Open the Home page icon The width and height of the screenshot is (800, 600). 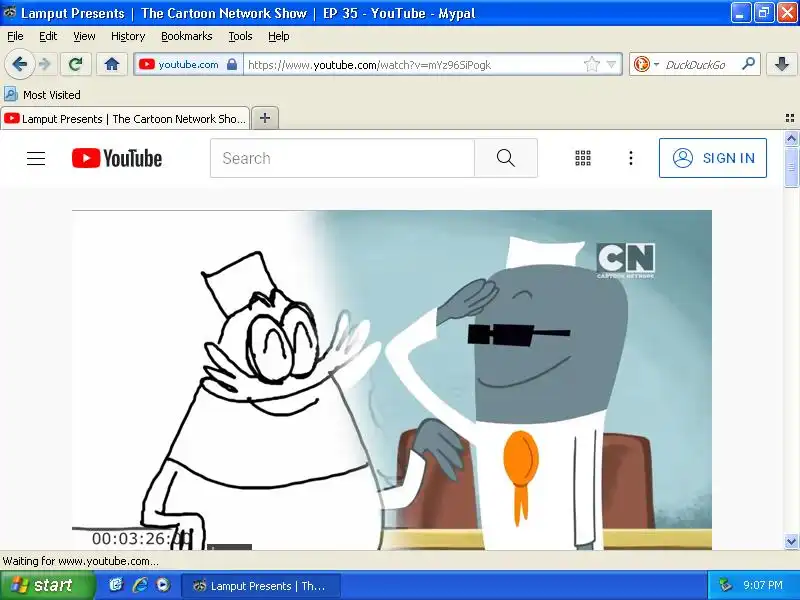click(x=112, y=64)
